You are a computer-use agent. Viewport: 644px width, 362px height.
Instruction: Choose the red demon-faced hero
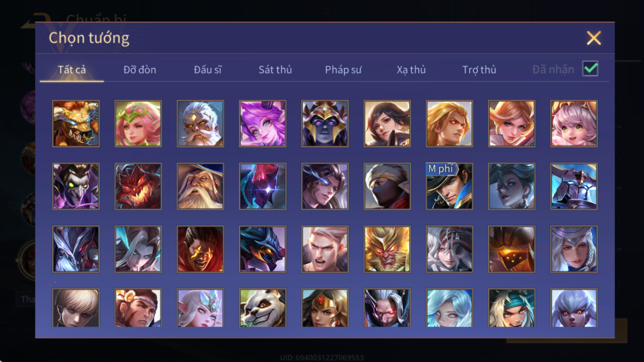pos(138,186)
